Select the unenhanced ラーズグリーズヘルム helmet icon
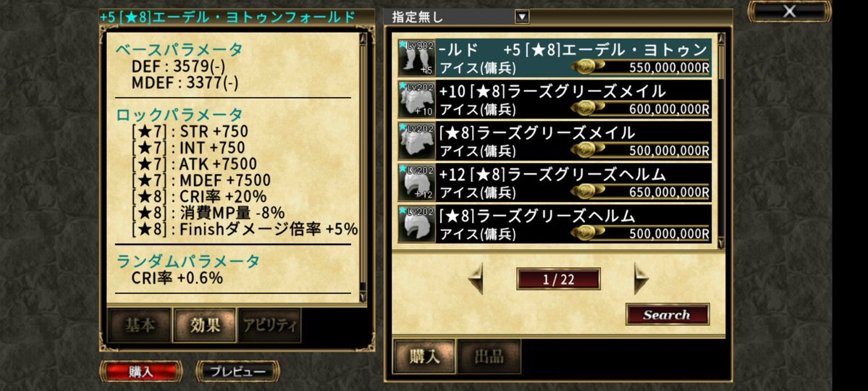868x391 pixels. (416, 224)
